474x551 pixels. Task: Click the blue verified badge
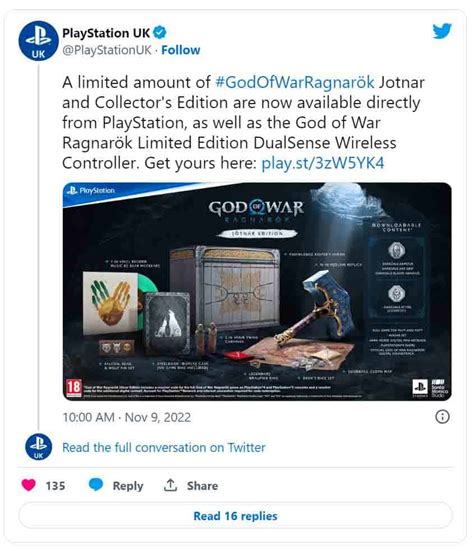[x=160, y=33]
